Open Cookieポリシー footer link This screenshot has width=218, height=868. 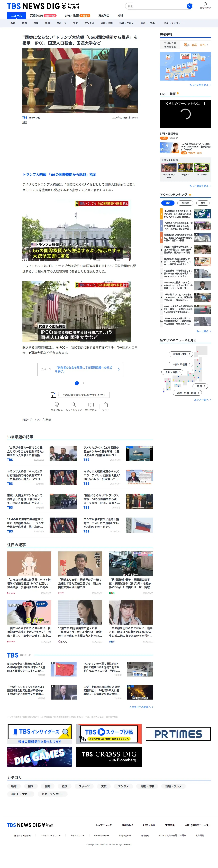click(x=102, y=836)
